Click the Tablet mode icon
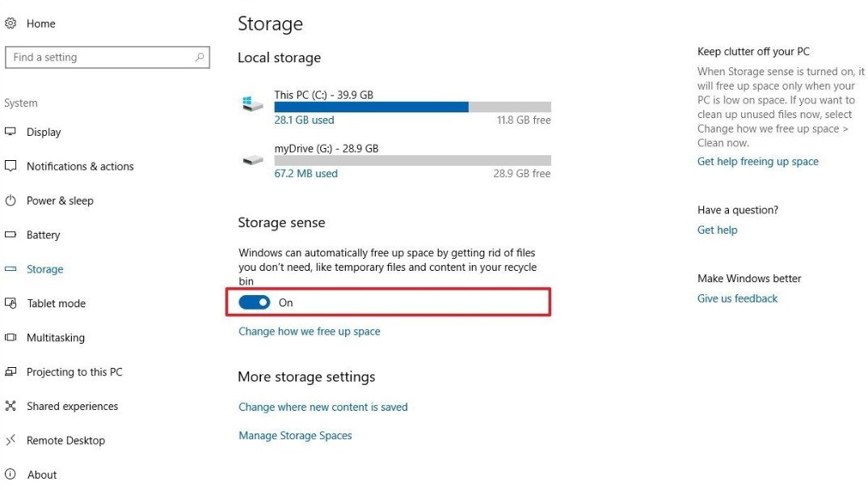This screenshot has width=868, height=490. point(11,303)
